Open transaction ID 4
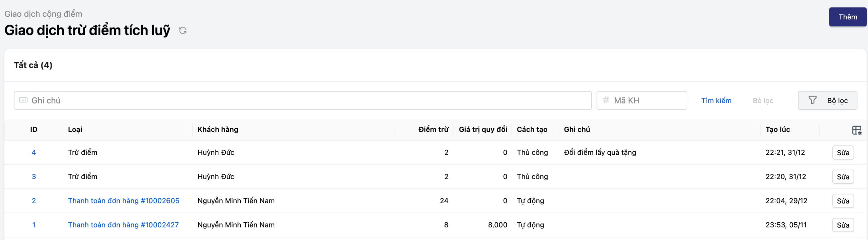 pyautogui.click(x=34, y=152)
